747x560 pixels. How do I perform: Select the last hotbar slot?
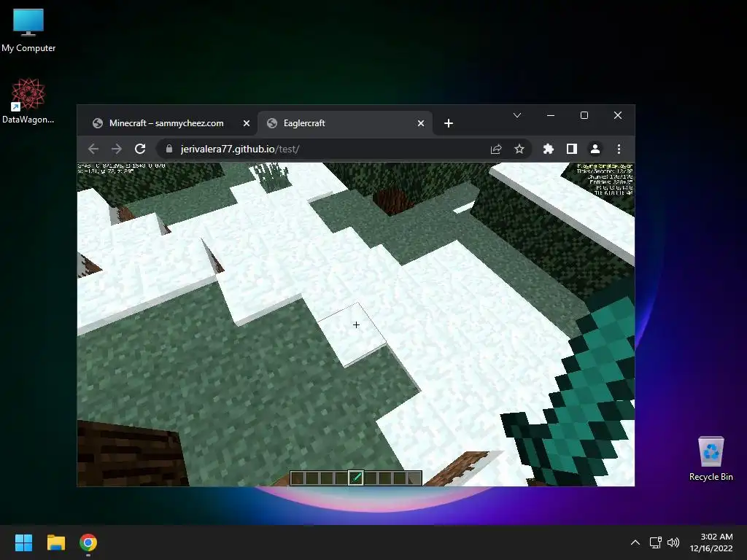tap(414, 478)
